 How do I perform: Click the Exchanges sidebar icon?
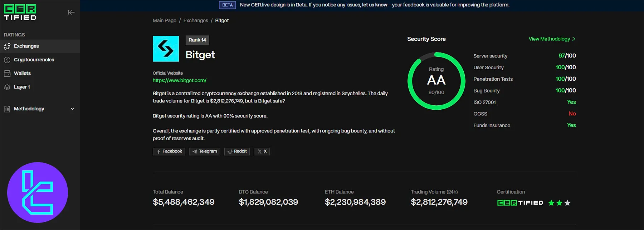click(x=7, y=46)
